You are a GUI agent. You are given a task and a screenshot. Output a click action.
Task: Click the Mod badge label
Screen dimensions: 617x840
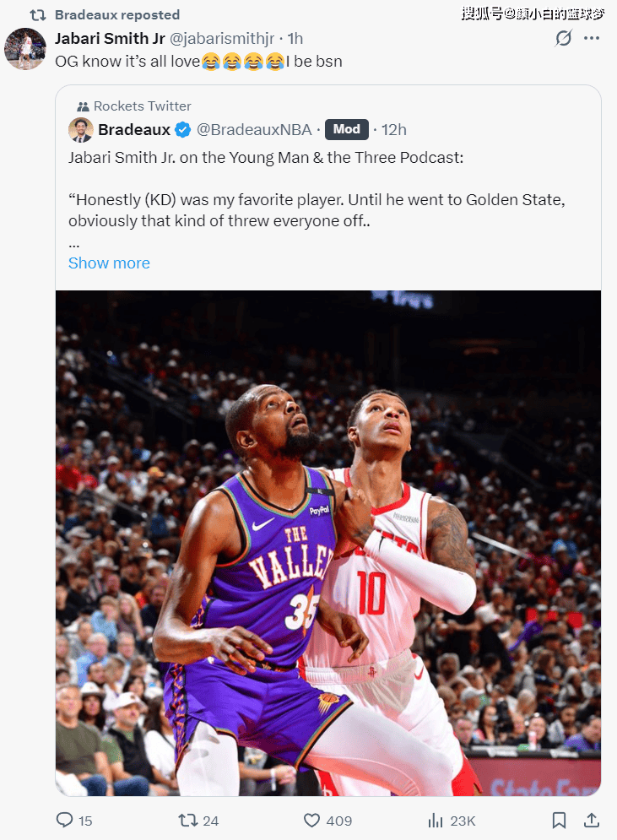pyautogui.click(x=347, y=129)
